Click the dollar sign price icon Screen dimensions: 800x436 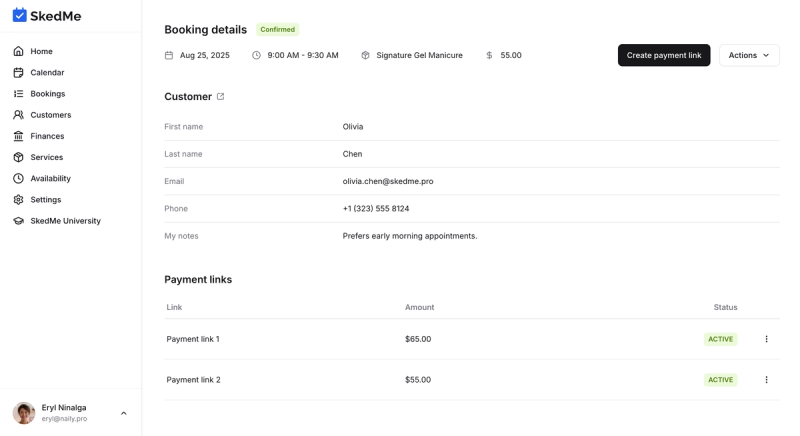pos(489,55)
